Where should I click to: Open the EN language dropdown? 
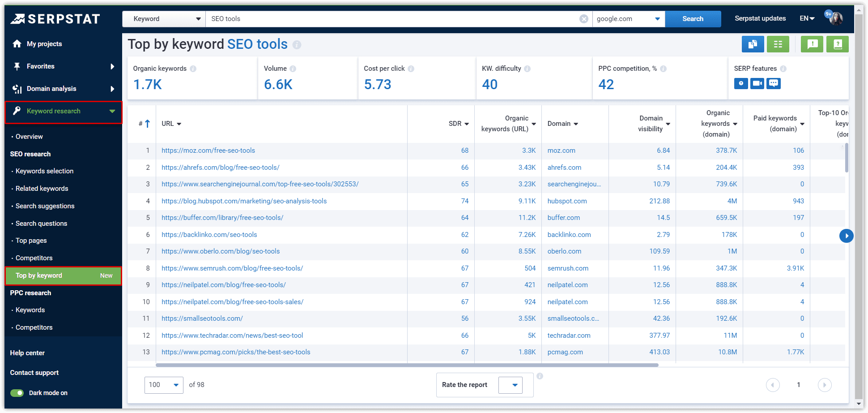point(807,18)
